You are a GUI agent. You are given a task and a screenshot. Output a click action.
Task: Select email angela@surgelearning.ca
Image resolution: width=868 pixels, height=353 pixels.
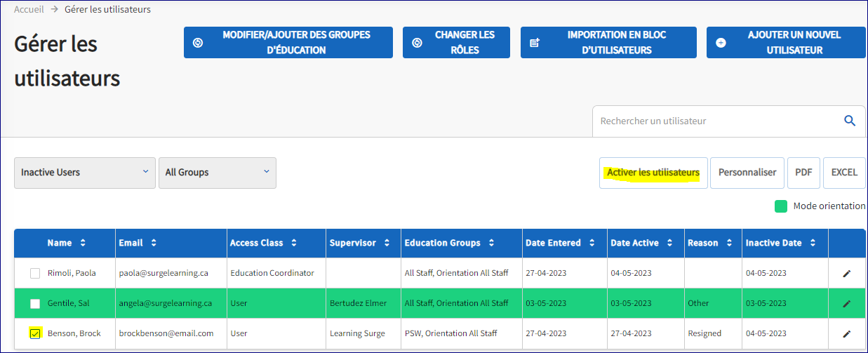point(166,303)
